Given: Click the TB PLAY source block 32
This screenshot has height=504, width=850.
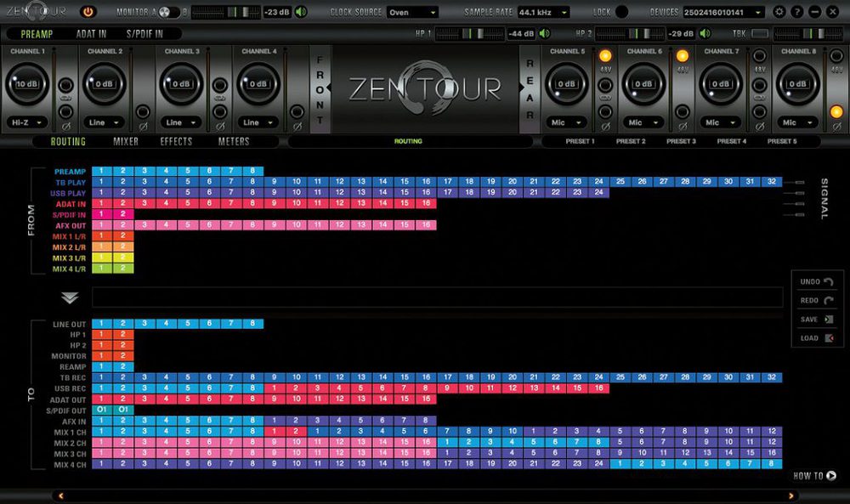Looking at the screenshot, I should (772, 182).
